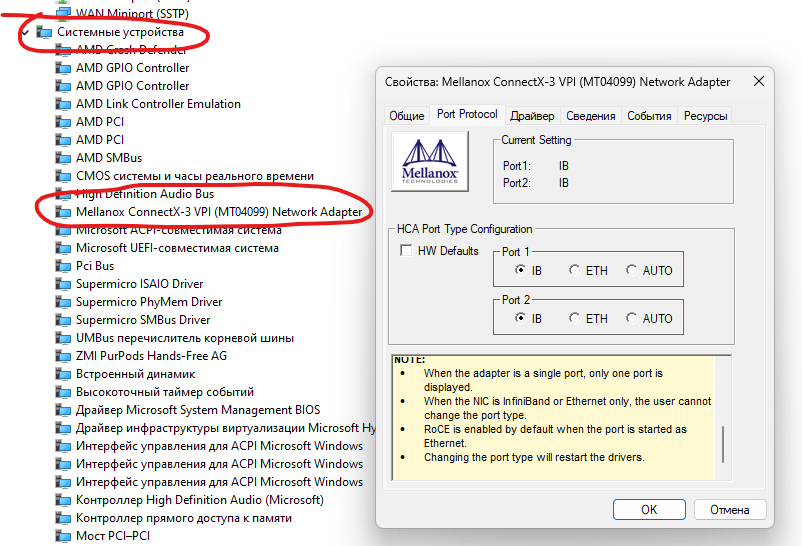Open the Сведения tab
Screen dimensions: 802x546
tap(591, 116)
